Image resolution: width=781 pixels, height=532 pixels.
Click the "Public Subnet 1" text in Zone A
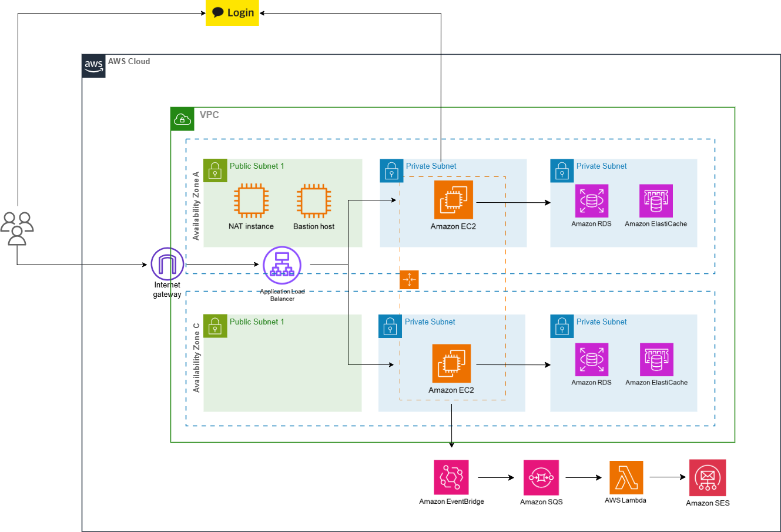tap(257, 166)
